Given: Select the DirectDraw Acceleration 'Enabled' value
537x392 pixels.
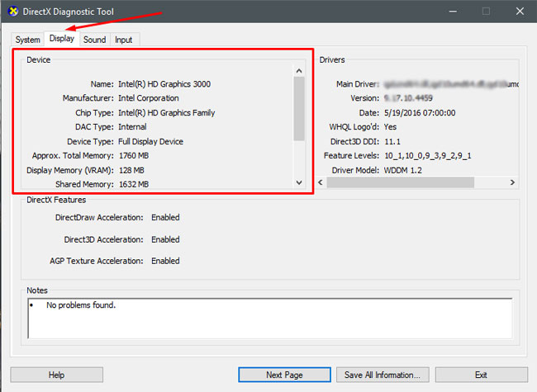Looking at the screenshot, I should point(165,218).
